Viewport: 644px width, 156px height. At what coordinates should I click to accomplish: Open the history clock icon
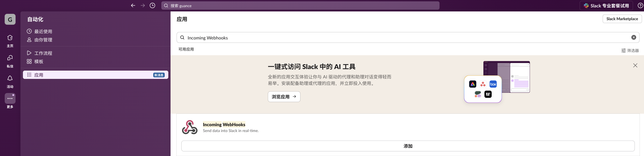(152, 5)
